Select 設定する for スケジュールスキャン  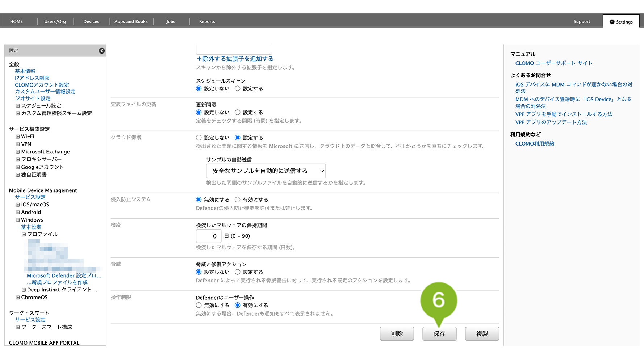pos(238,89)
